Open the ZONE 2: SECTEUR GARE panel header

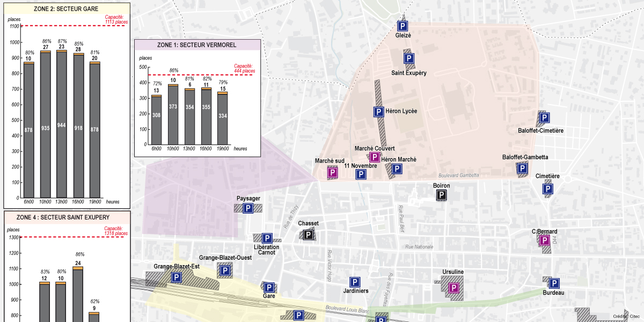click(x=66, y=9)
